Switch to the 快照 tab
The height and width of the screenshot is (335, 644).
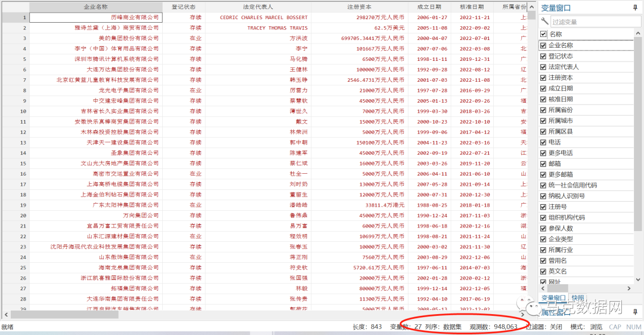[x=577, y=297]
